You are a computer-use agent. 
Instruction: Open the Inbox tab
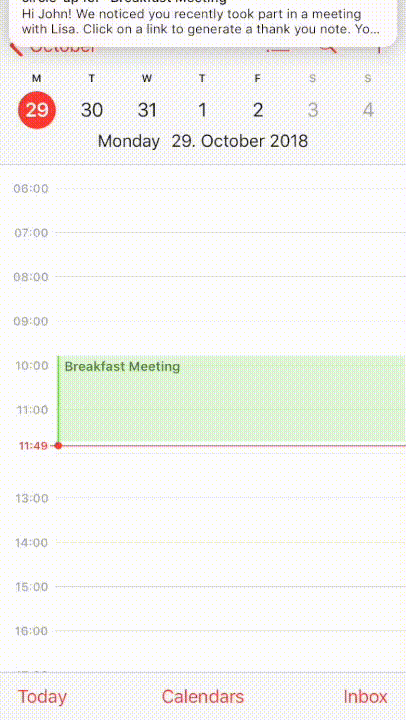[x=366, y=697]
